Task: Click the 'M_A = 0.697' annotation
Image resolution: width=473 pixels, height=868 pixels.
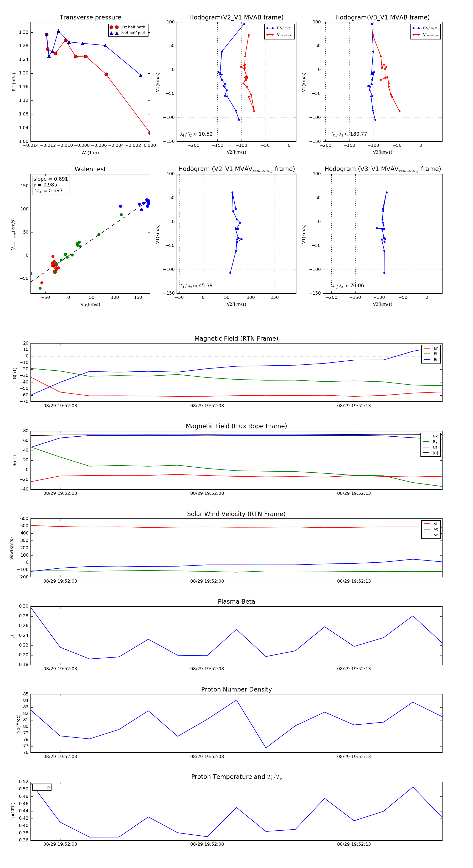Action: click(x=48, y=191)
